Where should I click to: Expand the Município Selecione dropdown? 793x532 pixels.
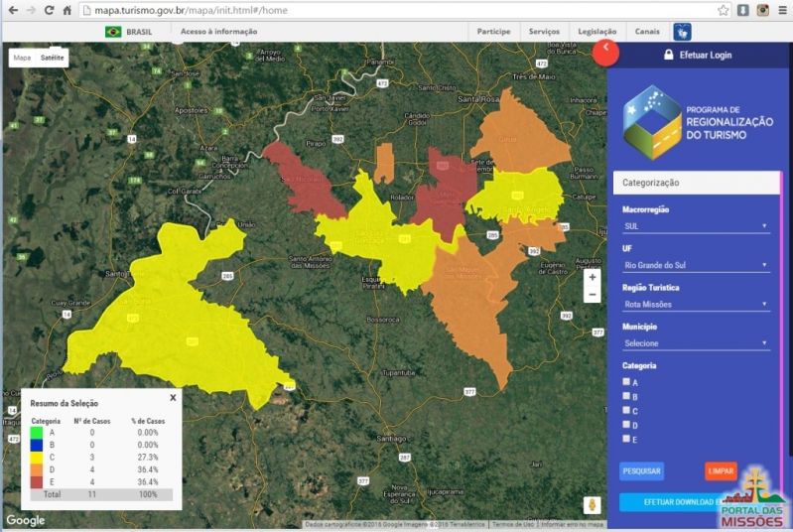695,343
